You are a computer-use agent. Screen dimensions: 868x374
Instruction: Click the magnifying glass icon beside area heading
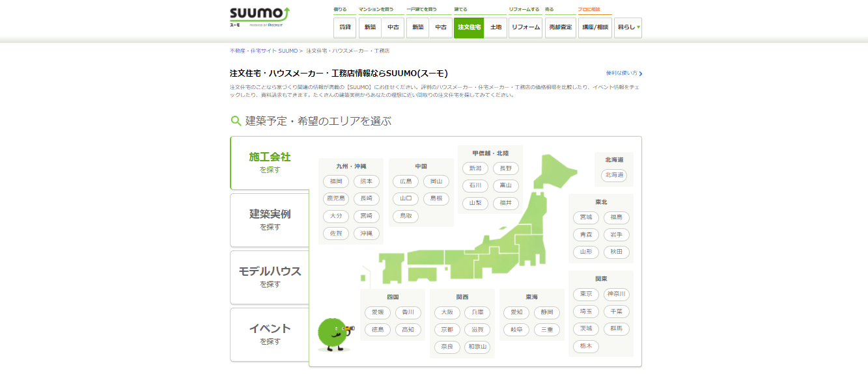click(x=236, y=121)
